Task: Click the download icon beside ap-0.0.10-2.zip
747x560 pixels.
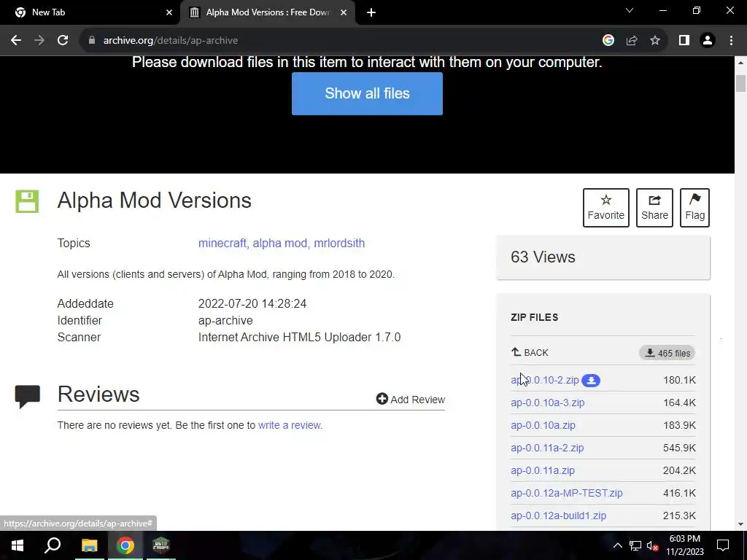Action: pyautogui.click(x=591, y=381)
